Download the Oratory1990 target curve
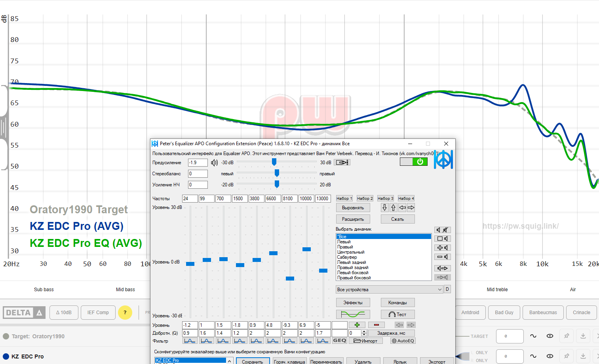 (583, 336)
